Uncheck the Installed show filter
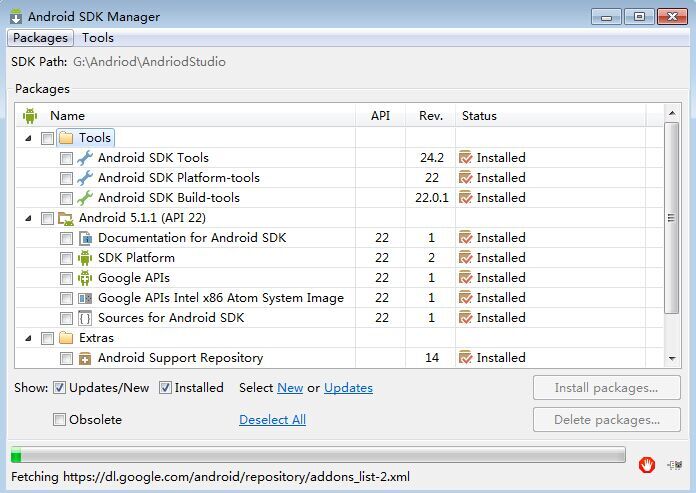 click(165, 388)
